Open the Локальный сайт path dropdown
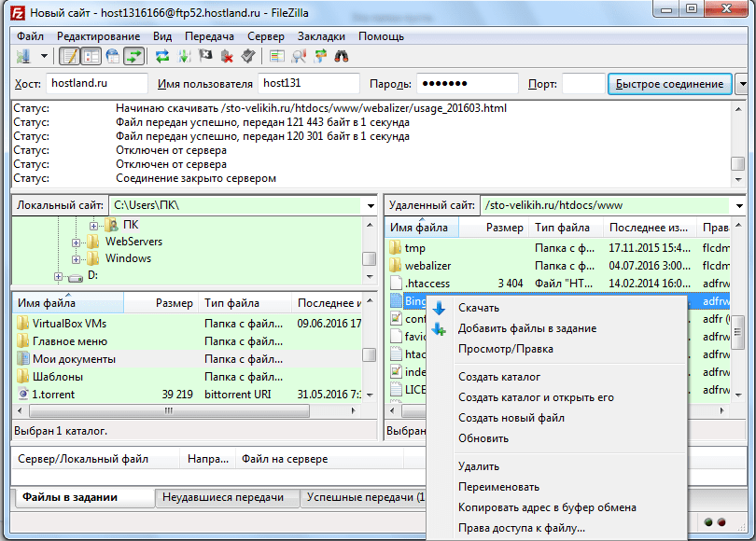Image resolution: width=756 pixels, height=541 pixels. (371, 206)
